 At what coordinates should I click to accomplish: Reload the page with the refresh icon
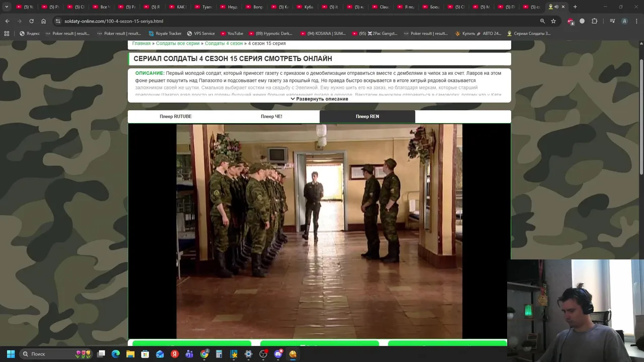pos(31,21)
